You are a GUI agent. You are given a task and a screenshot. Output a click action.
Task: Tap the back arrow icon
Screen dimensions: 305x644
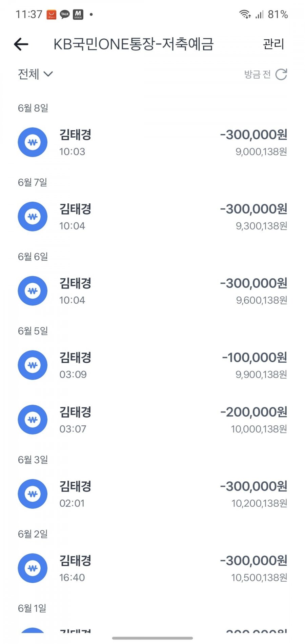point(21,44)
